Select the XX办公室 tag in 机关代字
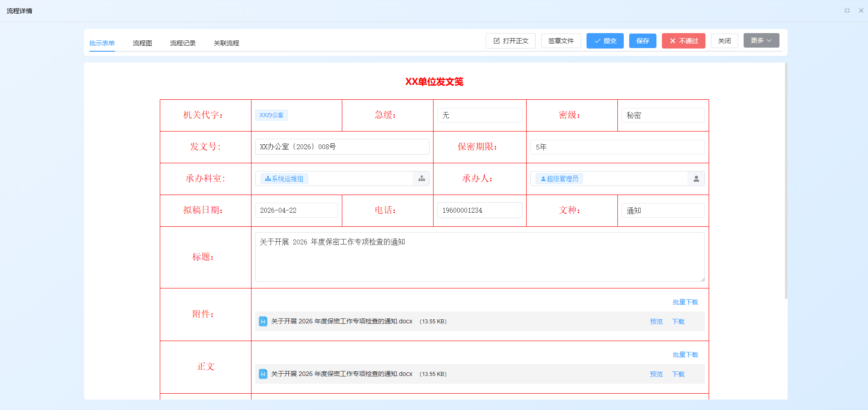 [x=271, y=115]
